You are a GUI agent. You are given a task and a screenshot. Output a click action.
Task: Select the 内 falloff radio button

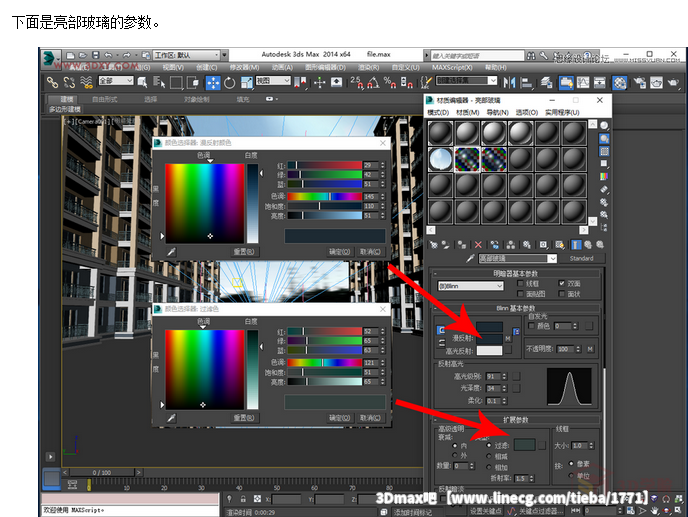coord(455,445)
